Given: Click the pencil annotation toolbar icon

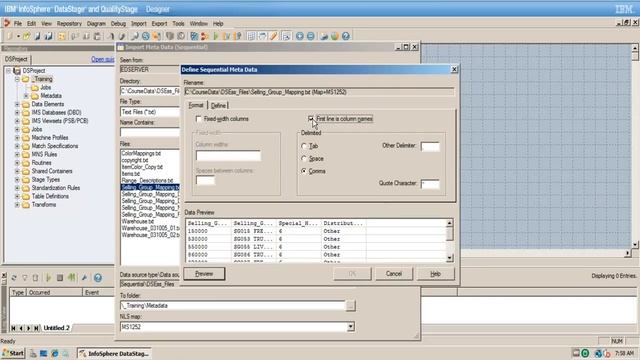Looking at the screenshot, I should pyautogui.click(x=273, y=36).
